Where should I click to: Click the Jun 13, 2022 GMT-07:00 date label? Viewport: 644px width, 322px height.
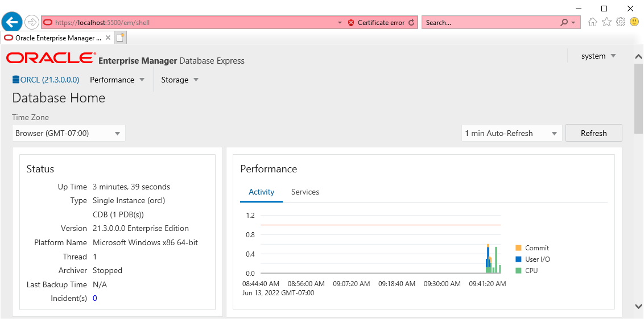pyautogui.click(x=278, y=293)
